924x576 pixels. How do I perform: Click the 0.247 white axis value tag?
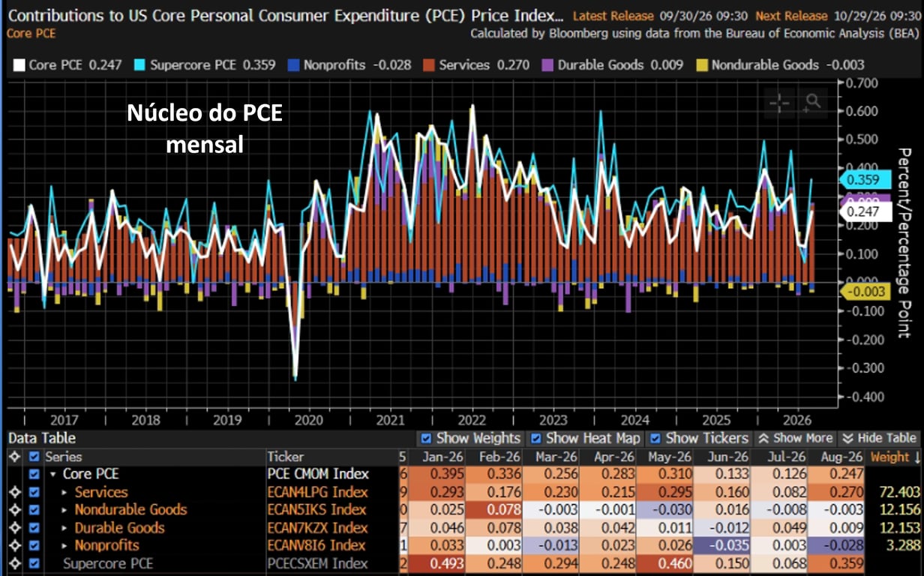pyautogui.click(x=866, y=213)
